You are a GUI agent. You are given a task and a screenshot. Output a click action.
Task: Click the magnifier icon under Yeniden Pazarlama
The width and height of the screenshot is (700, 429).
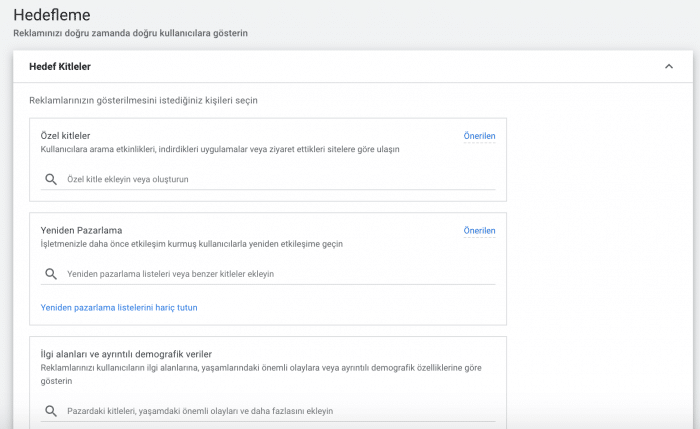[50, 273]
